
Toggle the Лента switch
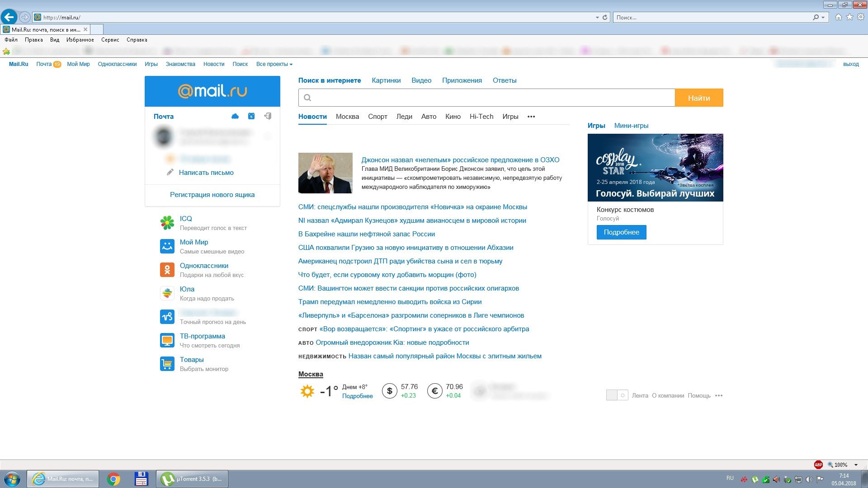click(617, 395)
